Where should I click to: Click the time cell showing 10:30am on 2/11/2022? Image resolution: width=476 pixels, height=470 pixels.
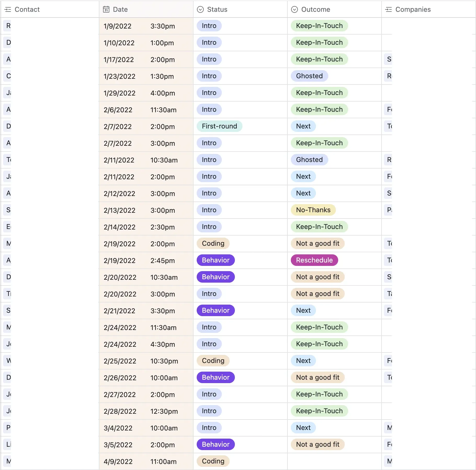(x=164, y=160)
